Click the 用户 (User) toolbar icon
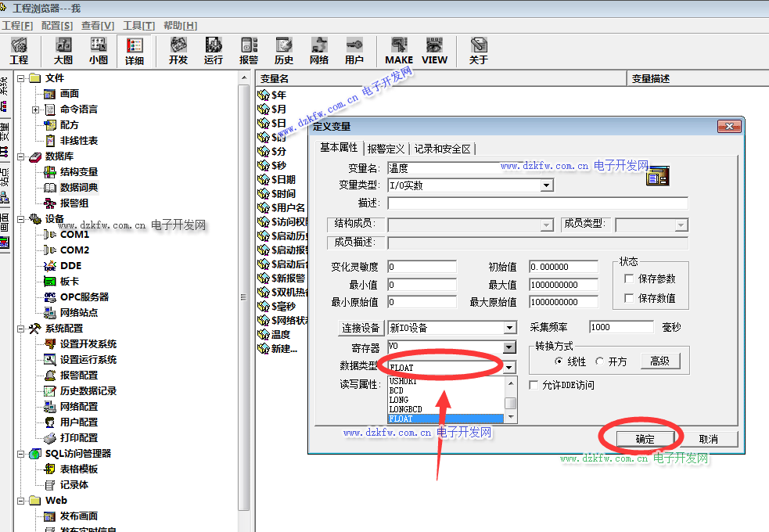769x532 pixels. click(354, 50)
